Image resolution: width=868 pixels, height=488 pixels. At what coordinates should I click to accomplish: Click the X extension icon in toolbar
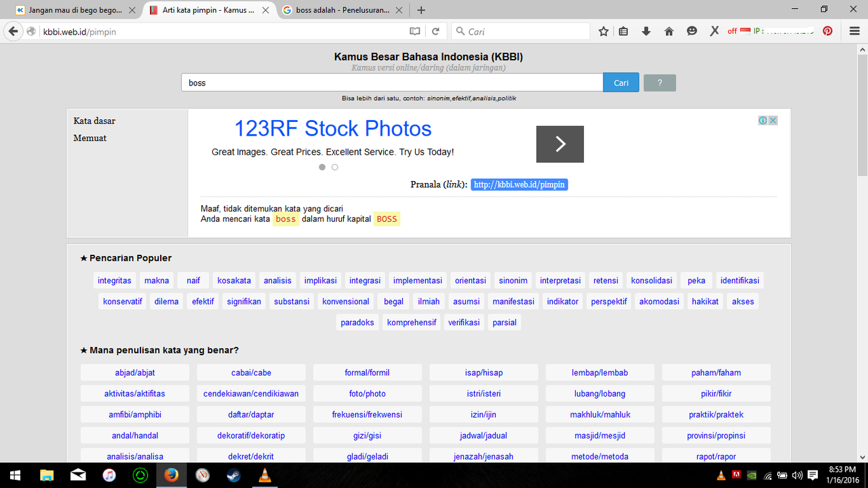click(714, 31)
